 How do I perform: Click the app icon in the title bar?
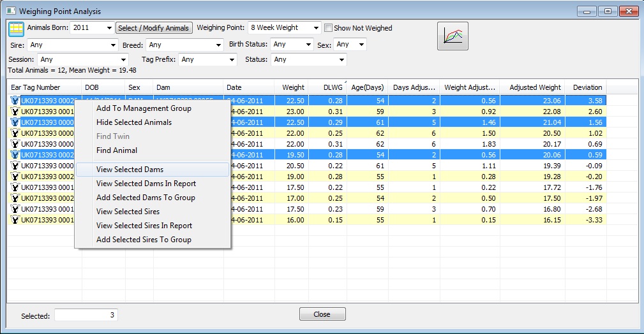click(11, 11)
